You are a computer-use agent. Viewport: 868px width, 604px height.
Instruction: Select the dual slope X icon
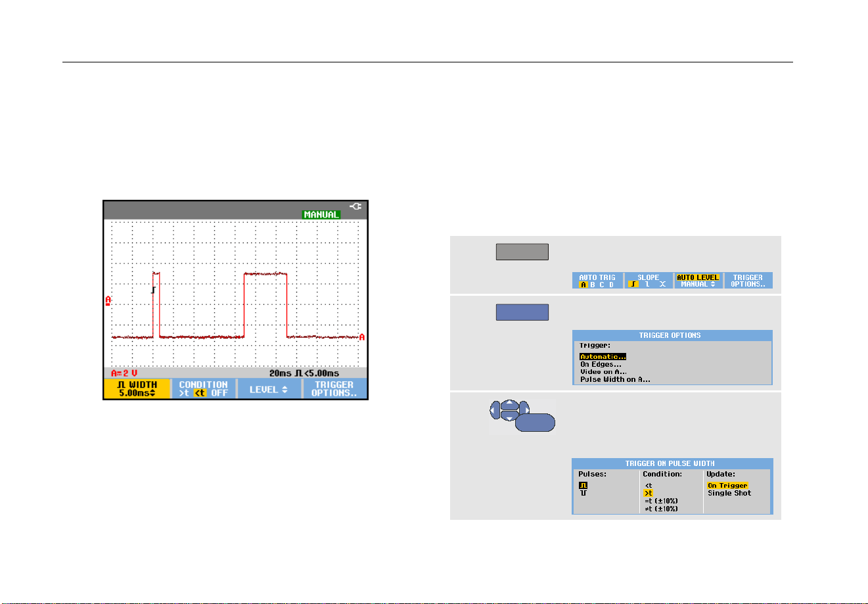(x=662, y=284)
